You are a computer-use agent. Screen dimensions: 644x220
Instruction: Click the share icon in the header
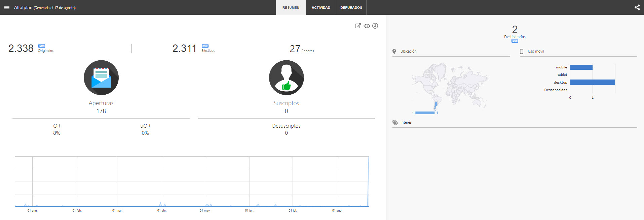[637, 7]
